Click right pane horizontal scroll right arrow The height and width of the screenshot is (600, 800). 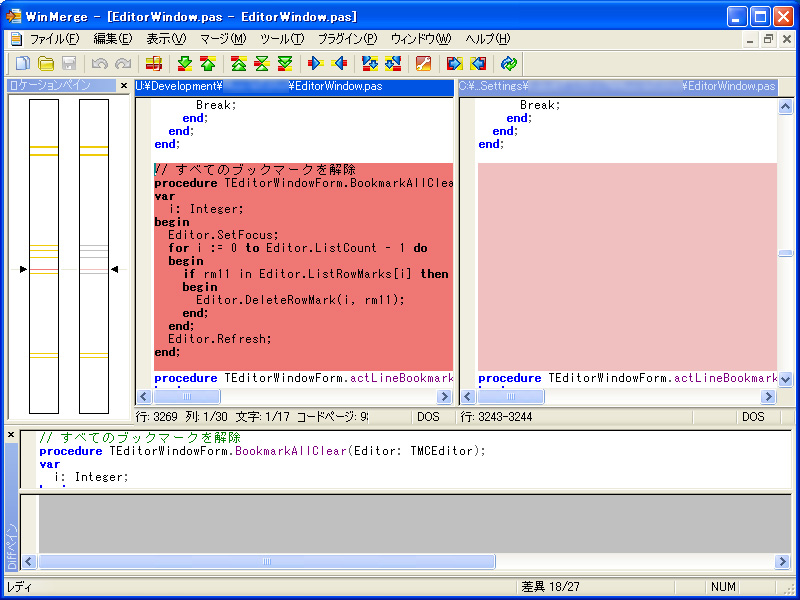click(x=768, y=396)
